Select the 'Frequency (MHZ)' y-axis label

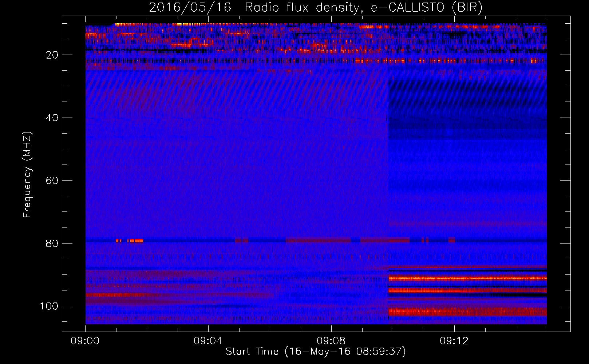coord(27,174)
